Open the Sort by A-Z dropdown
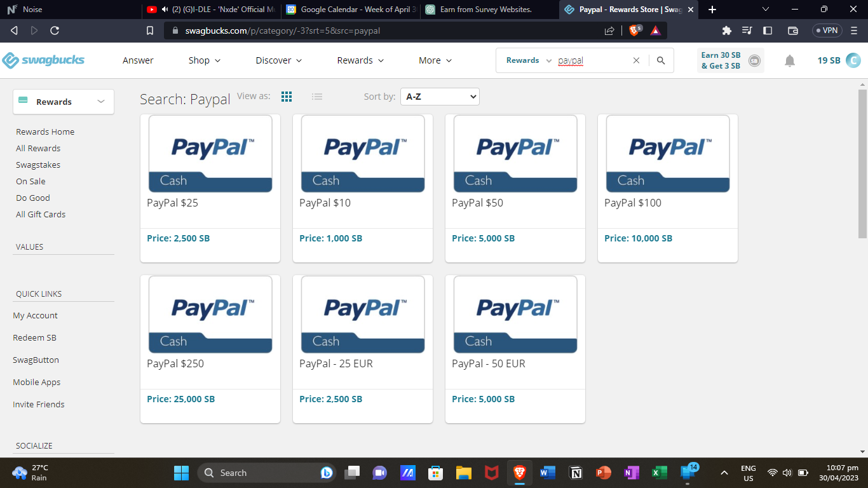The width and height of the screenshot is (868, 488). (440, 97)
